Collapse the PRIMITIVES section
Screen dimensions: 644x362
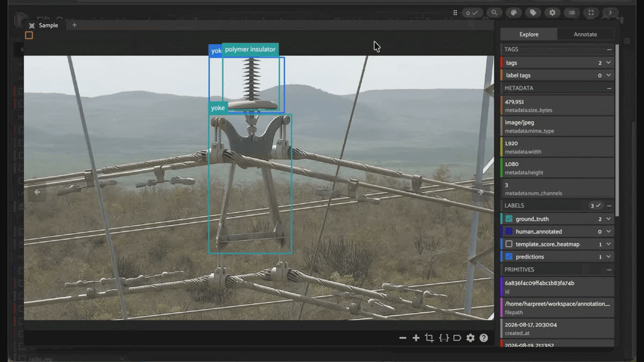[x=609, y=270]
